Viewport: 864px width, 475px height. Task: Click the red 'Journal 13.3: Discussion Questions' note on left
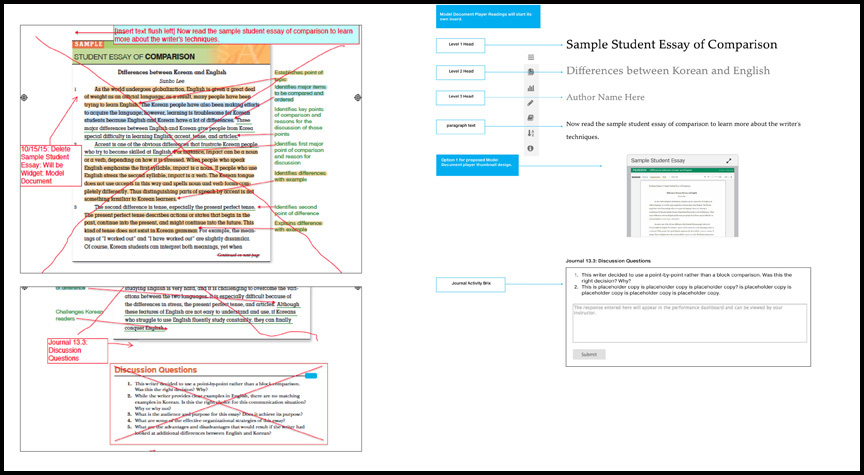tap(77, 350)
